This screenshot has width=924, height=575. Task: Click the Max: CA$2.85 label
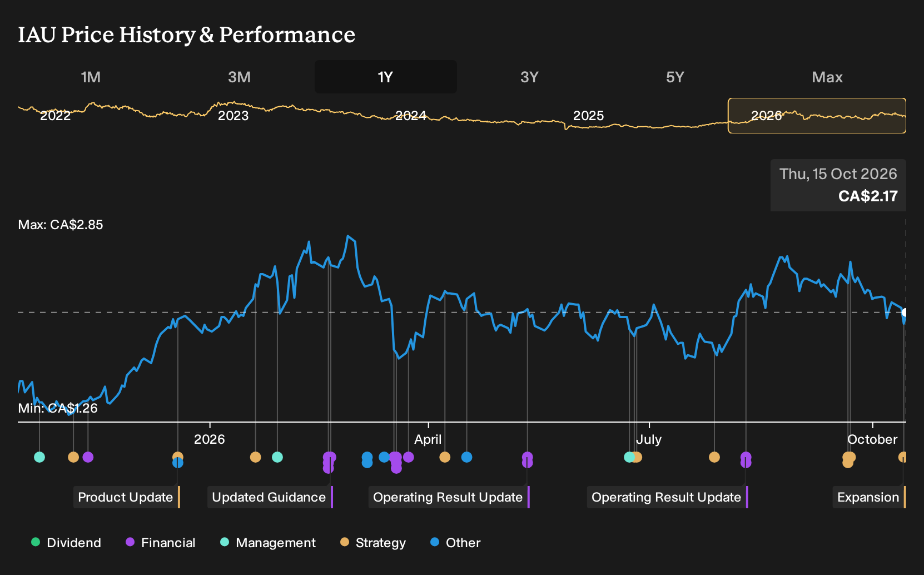[61, 225]
